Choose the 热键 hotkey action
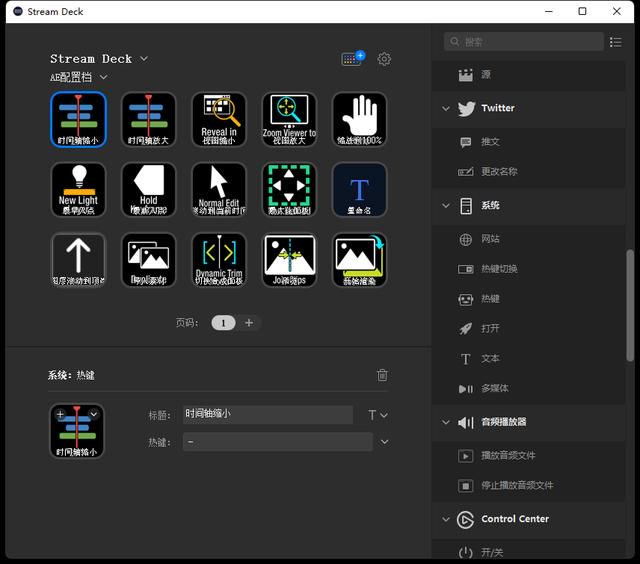 pyautogui.click(x=529, y=299)
